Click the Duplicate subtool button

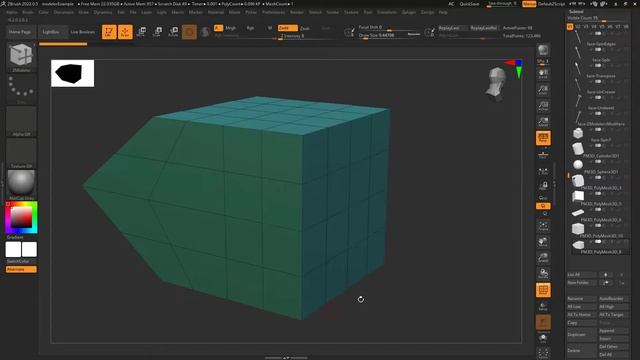coord(582,335)
